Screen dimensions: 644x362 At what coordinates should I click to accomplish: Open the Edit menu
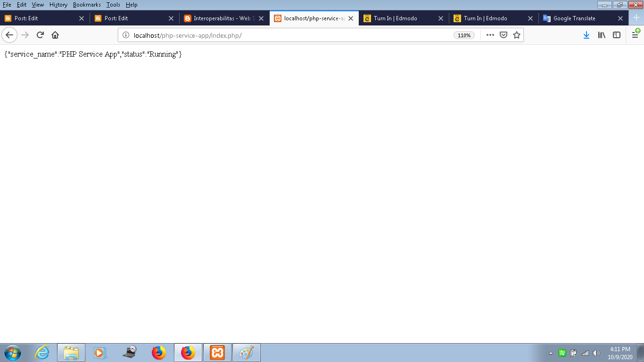[22, 5]
